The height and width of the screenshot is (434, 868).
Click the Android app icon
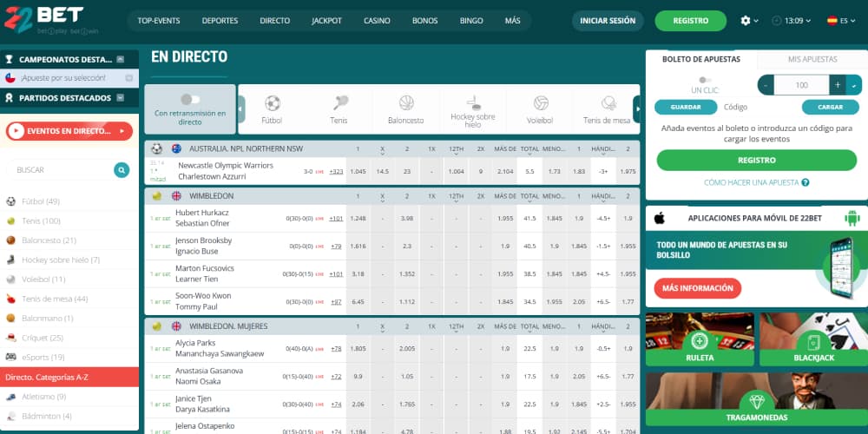click(852, 218)
